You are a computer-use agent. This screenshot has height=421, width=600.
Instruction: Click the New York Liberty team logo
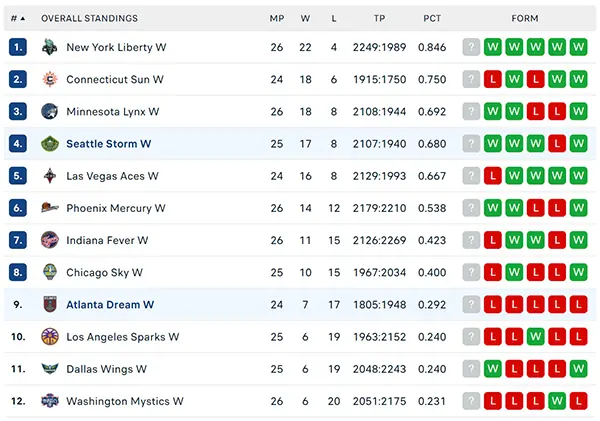coord(50,47)
